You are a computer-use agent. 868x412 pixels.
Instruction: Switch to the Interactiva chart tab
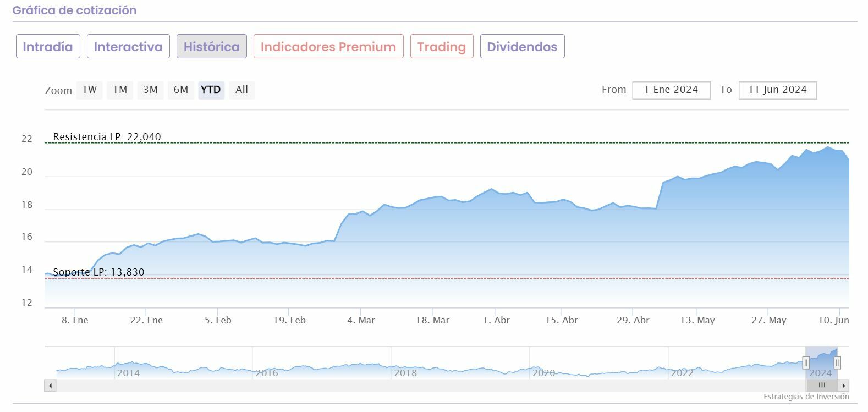tap(128, 47)
